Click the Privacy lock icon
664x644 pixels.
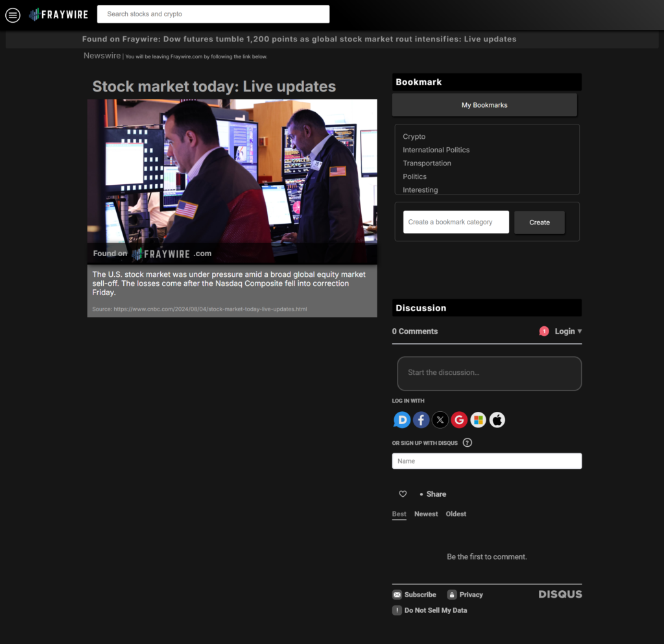point(452,595)
